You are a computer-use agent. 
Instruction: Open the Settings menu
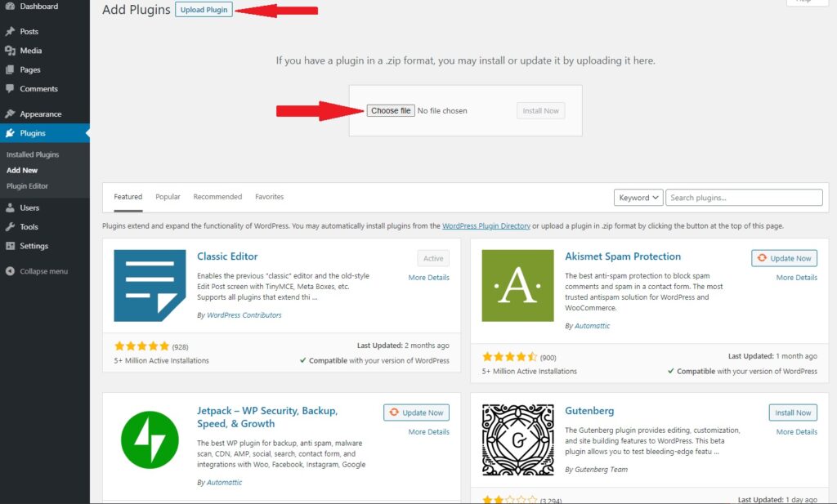coord(34,246)
